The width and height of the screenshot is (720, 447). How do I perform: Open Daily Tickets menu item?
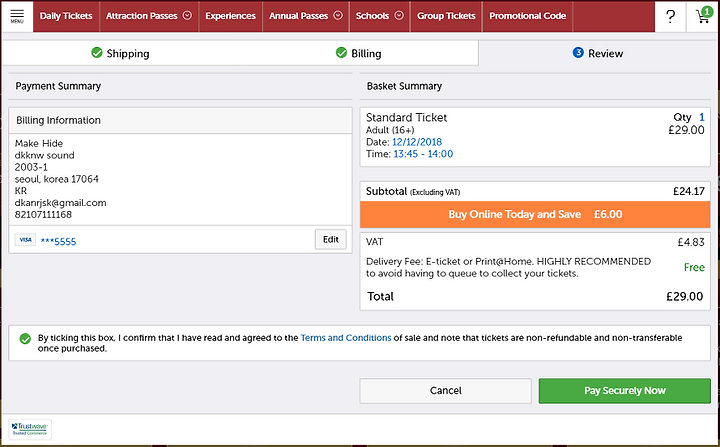coord(66,16)
